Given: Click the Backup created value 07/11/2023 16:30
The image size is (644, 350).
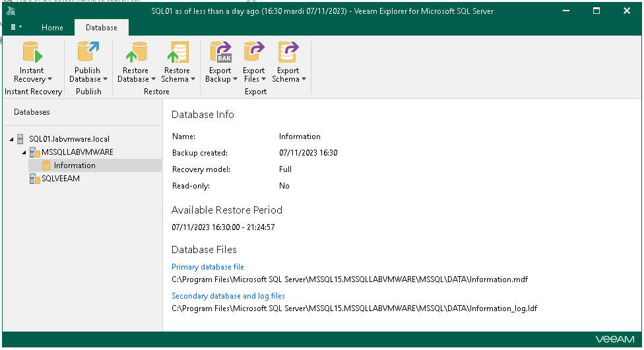Looking at the screenshot, I should point(308,153).
